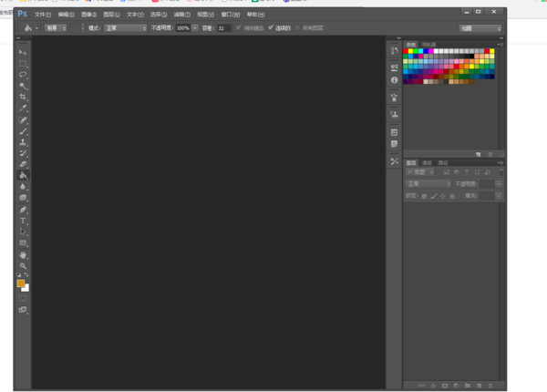The image size is (547, 392).
Task: Open the 文字(Y) menu
Action: click(135, 15)
